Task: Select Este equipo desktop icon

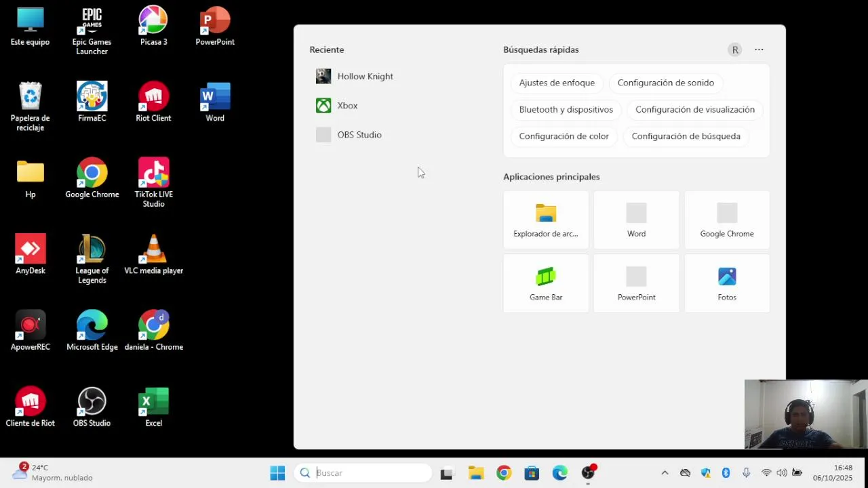Action: click(30, 27)
